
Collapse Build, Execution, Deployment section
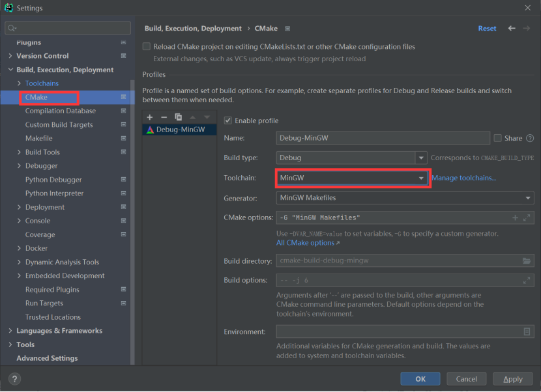(x=10, y=70)
